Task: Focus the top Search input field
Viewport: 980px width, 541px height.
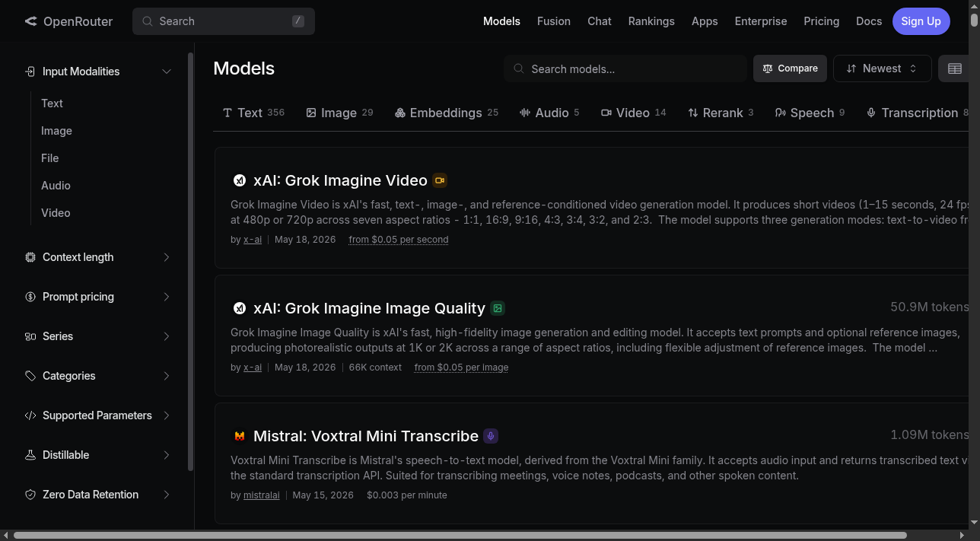Action: 224,21
